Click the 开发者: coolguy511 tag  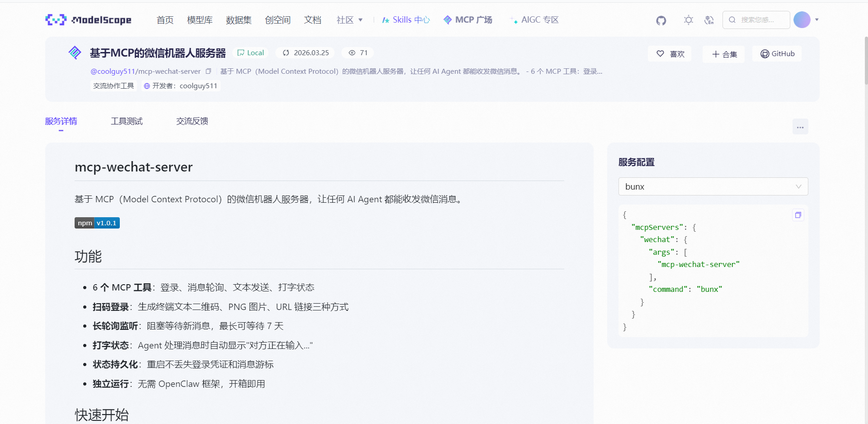181,86
